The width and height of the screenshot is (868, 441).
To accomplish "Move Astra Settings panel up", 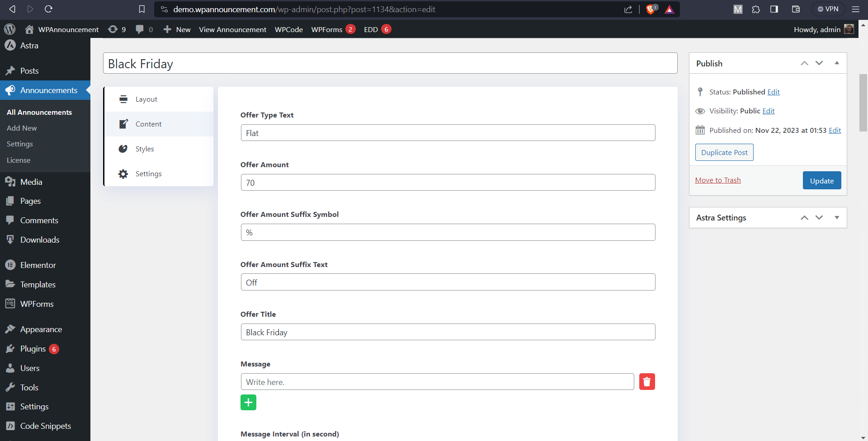I will pos(804,218).
